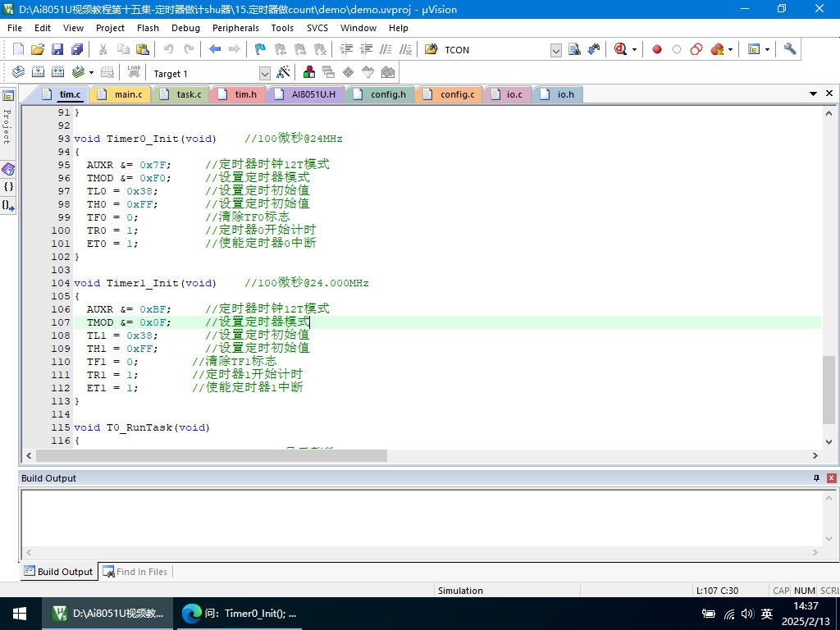840x630 pixels.
Task: Open Windows Start menu
Action: [20, 614]
